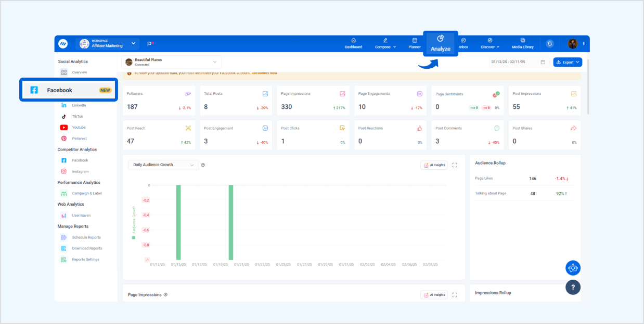Toggle AI Insights on the audience growth chart
The height and width of the screenshot is (324, 644).
click(x=434, y=165)
